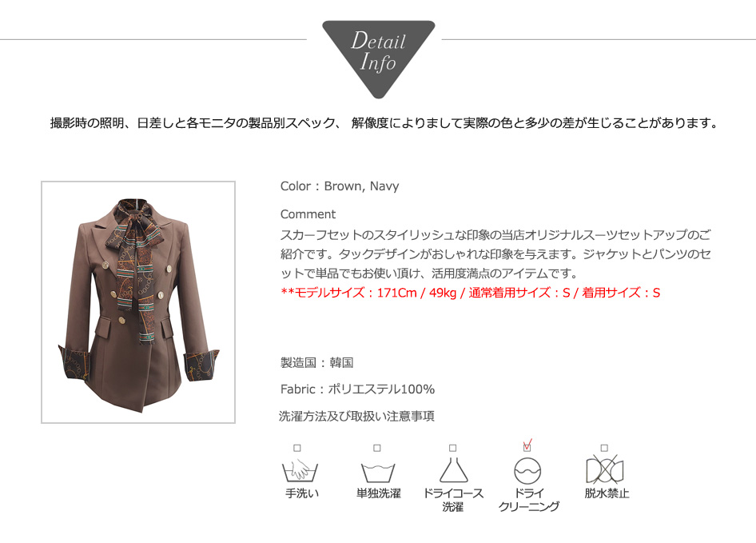Click the Comment heading
The height and width of the screenshot is (543, 756).
tap(308, 214)
